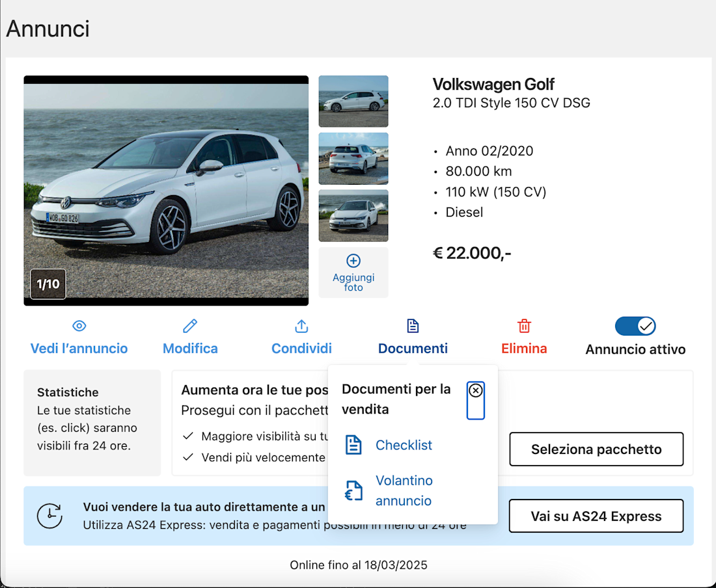Click the pencil icon to edit listing
Image resolution: width=716 pixels, height=588 pixels.
[190, 326]
